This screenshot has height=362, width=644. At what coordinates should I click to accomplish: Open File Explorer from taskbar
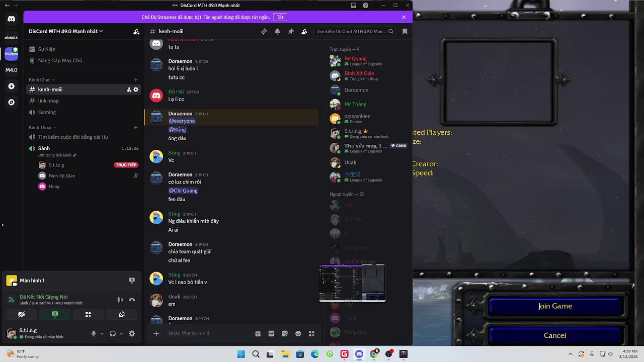pyautogui.click(x=285, y=354)
